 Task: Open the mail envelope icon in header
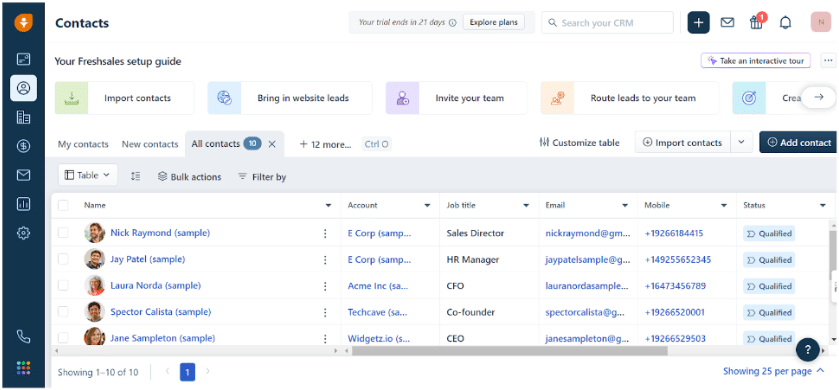coord(727,22)
